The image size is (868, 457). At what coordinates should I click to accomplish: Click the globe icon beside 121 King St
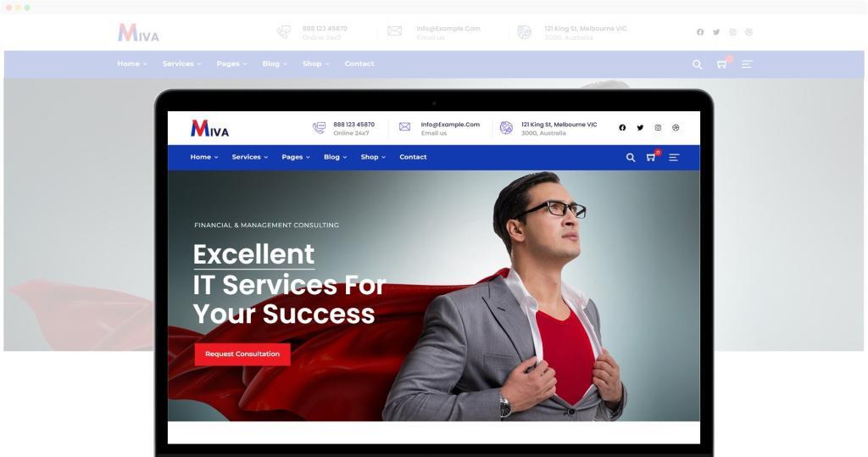click(506, 128)
